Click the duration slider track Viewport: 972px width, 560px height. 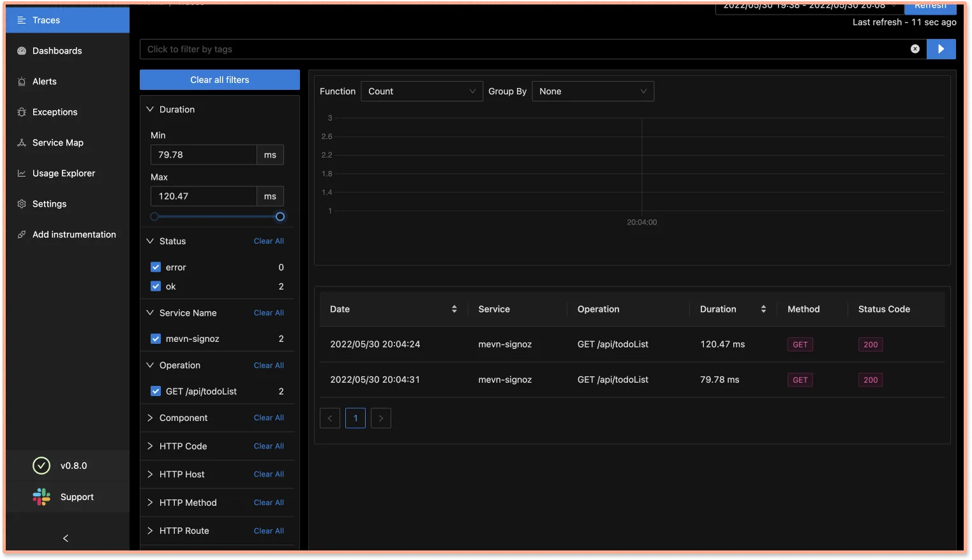[217, 217]
